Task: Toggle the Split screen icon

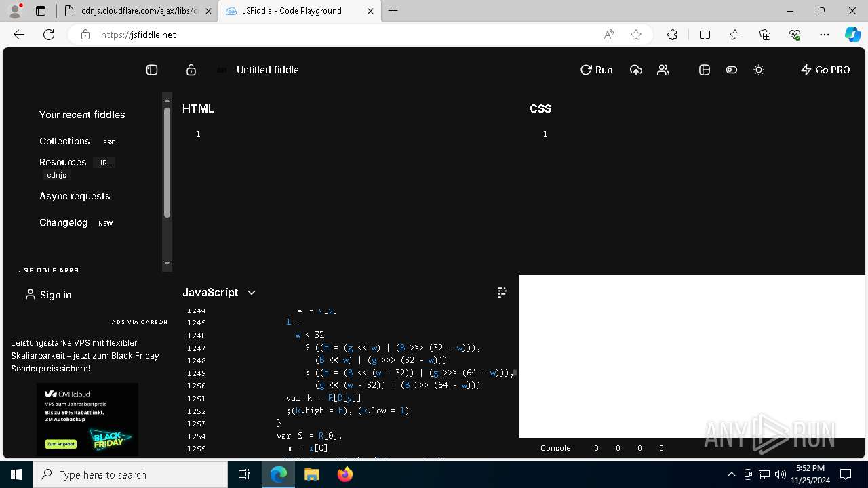Action: (x=705, y=35)
